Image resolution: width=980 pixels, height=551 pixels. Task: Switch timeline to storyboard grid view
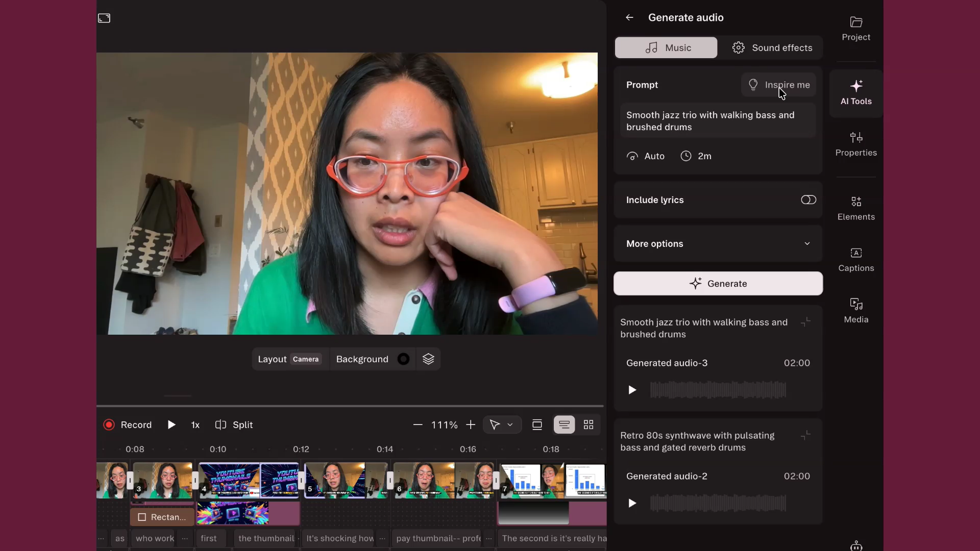(589, 425)
